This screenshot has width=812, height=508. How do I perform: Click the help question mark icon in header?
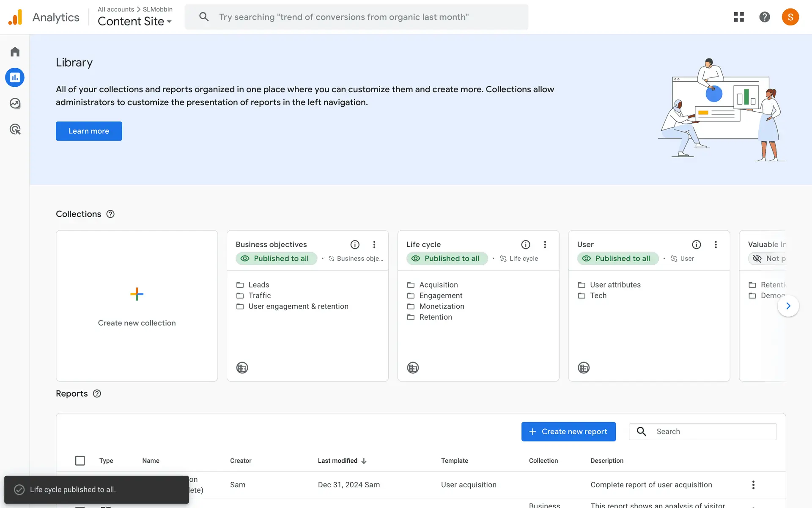click(x=764, y=17)
